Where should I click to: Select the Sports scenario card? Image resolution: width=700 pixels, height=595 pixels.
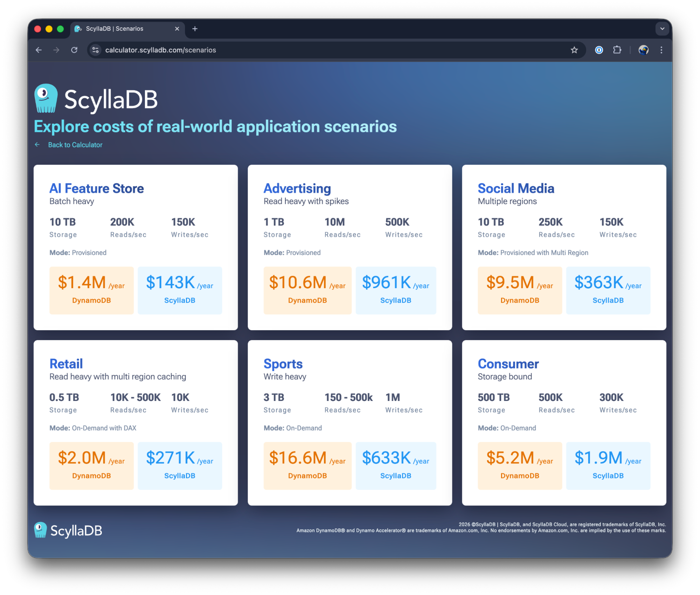283,364
